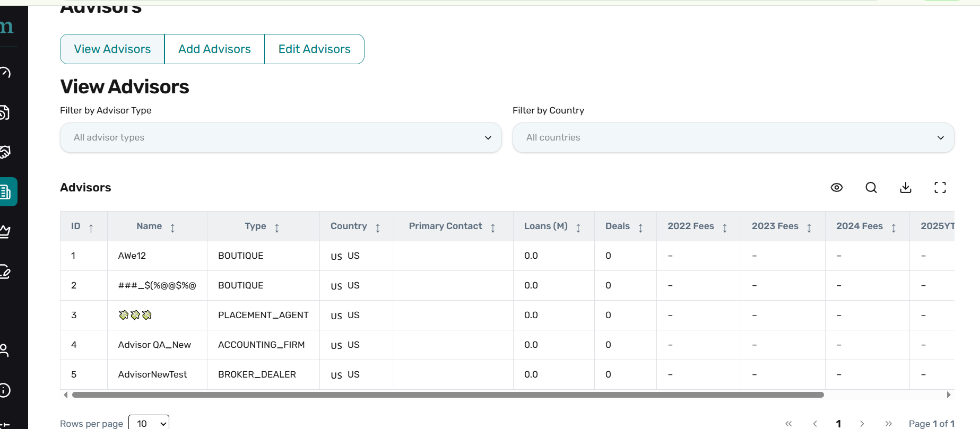
Task: Toggle column visibility with the eye icon
Action: 836,187
